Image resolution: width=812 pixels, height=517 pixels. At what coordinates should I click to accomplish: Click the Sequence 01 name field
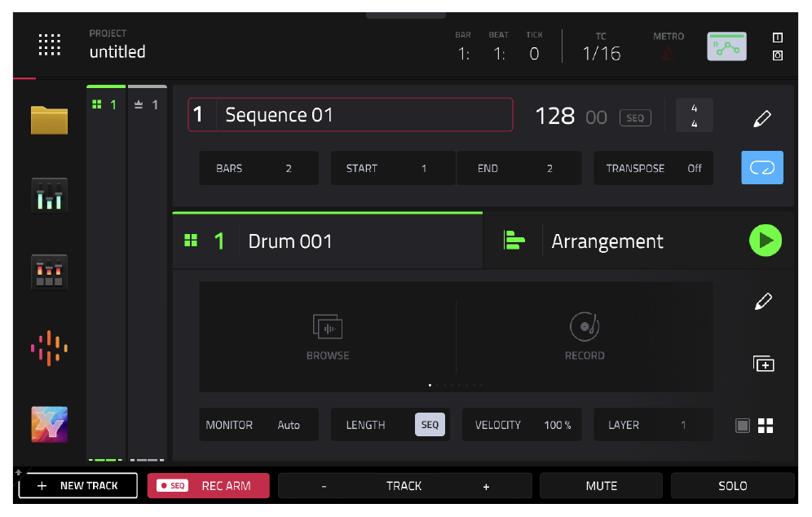coord(350,114)
